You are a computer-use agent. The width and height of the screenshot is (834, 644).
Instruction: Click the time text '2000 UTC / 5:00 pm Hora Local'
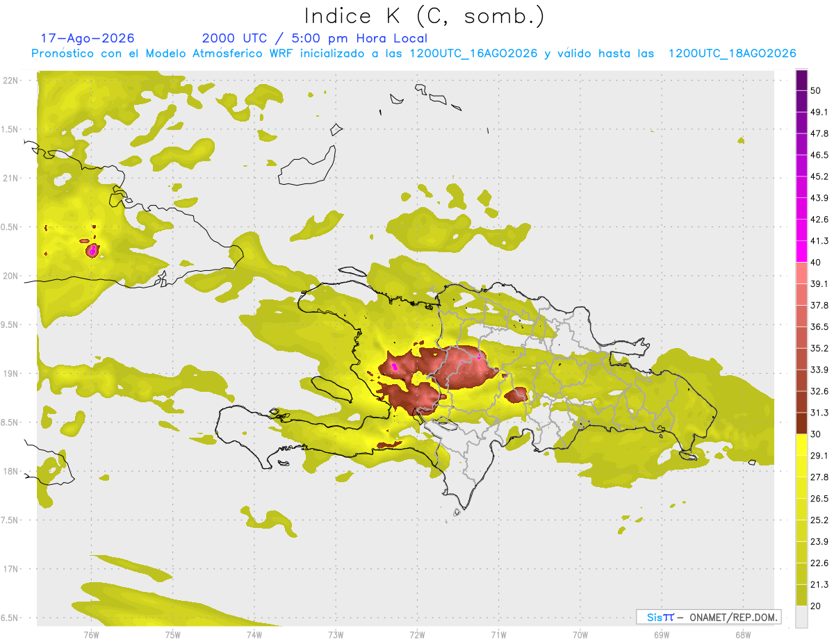(315, 38)
